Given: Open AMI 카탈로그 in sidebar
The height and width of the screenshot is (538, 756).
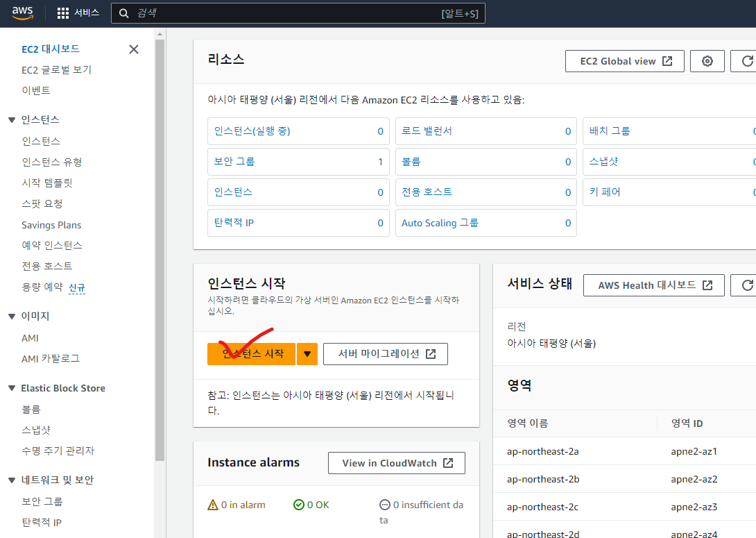Looking at the screenshot, I should coord(50,358).
